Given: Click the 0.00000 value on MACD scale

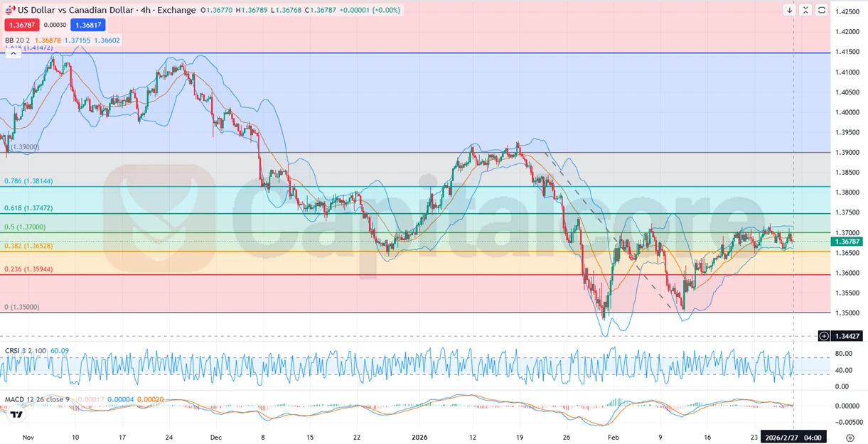Looking at the screenshot, I should click(848, 406).
